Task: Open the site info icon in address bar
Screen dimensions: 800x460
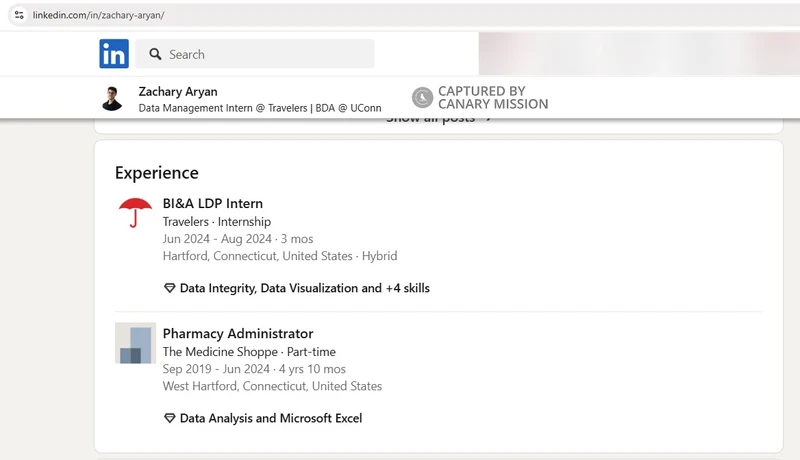Action: click(19, 15)
